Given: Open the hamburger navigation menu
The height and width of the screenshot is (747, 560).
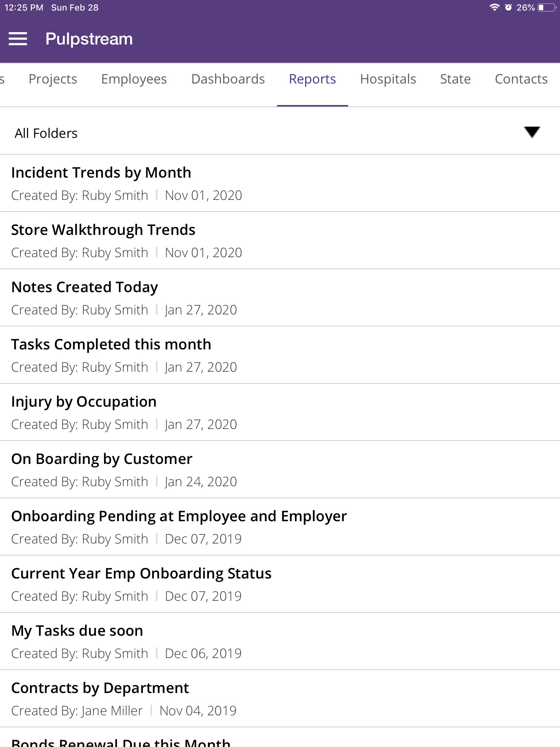Looking at the screenshot, I should [18, 39].
